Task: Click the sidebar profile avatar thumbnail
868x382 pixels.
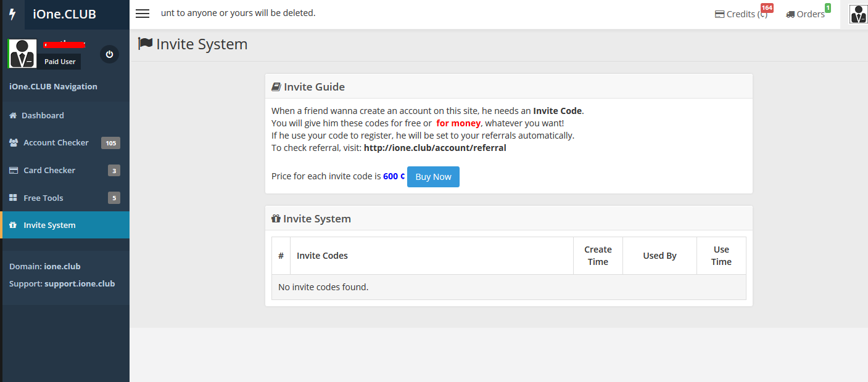Action: point(22,53)
